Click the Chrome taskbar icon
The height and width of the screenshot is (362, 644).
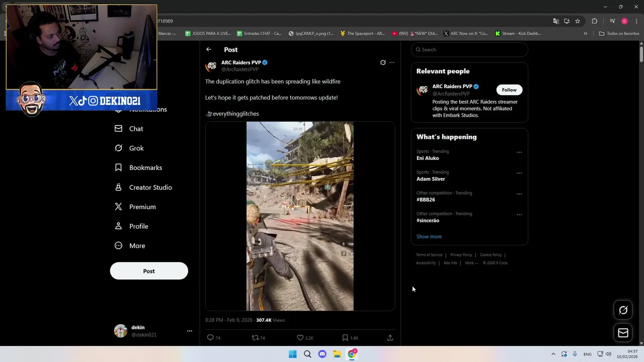coord(352,354)
